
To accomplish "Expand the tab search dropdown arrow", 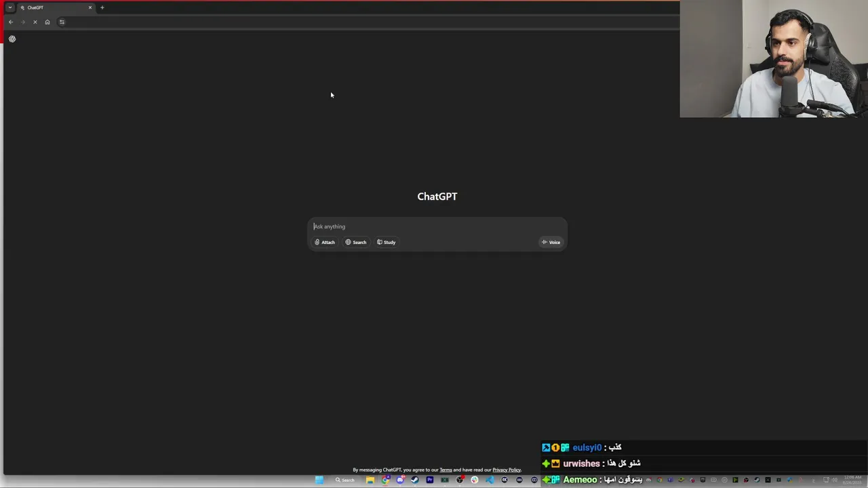I will [10, 7].
